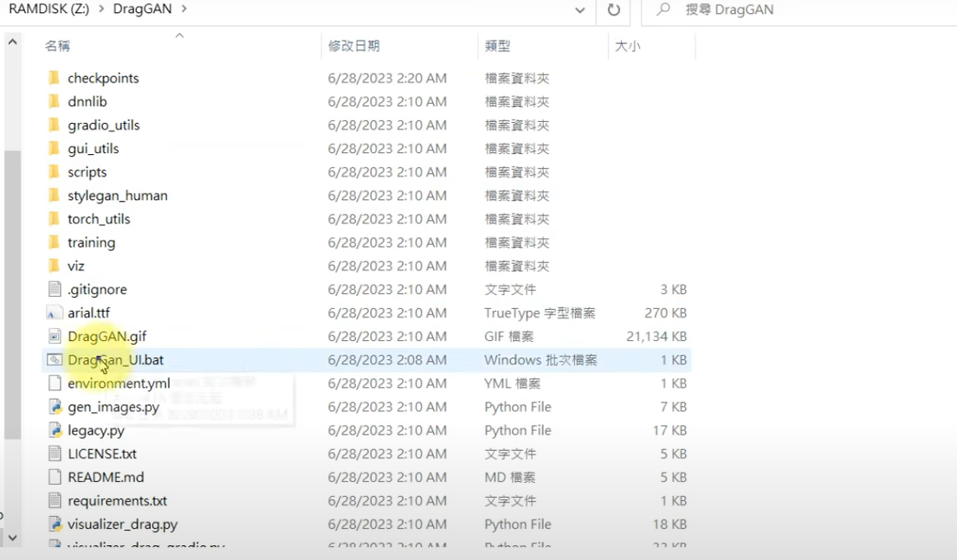Click the training folder icon

55,242
